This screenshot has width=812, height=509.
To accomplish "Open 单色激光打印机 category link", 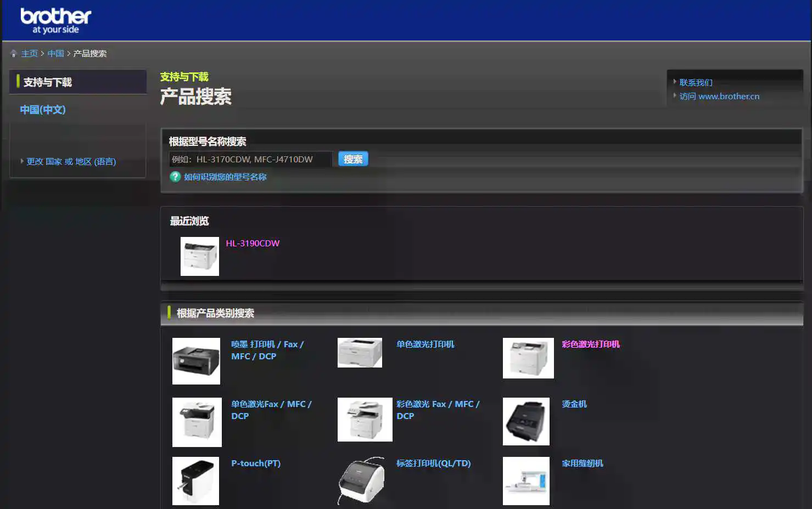I will 425,344.
